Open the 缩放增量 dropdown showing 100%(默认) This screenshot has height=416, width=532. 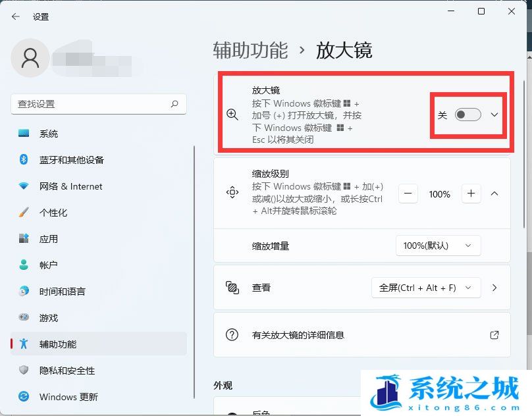[x=438, y=245]
